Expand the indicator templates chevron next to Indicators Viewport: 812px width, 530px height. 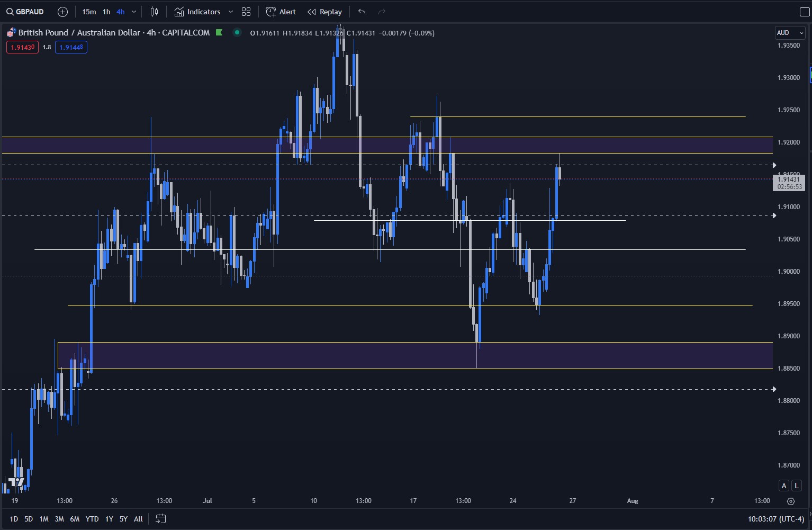tap(230, 11)
